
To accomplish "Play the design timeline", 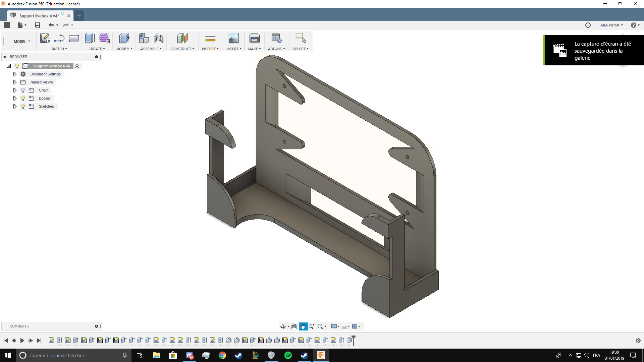I will tap(22, 341).
